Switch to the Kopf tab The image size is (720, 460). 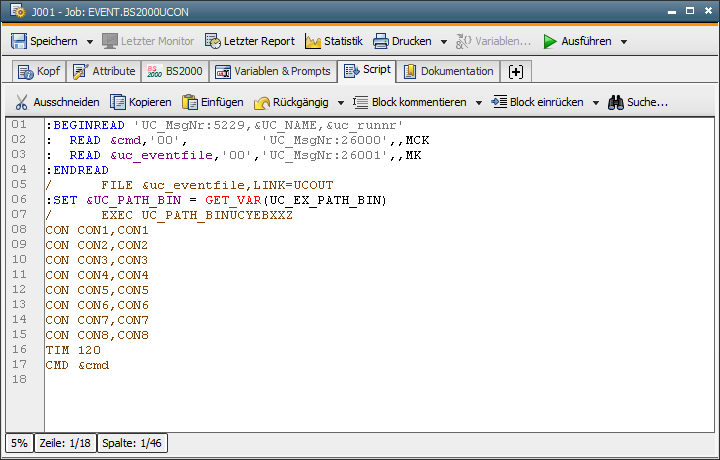[x=39, y=72]
